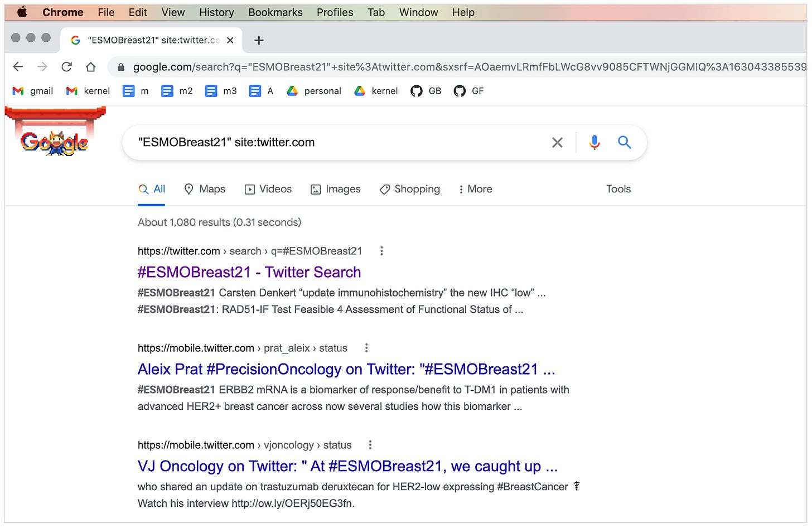Open the Aleix Prat #PrecisionOncology result
The image size is (812, 528).
click(346, 370)
